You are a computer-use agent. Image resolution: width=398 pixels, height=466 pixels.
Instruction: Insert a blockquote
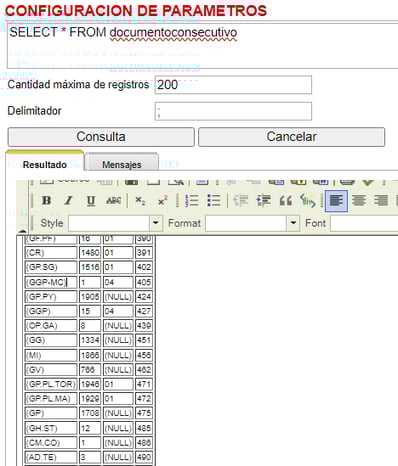click(286, 201)
